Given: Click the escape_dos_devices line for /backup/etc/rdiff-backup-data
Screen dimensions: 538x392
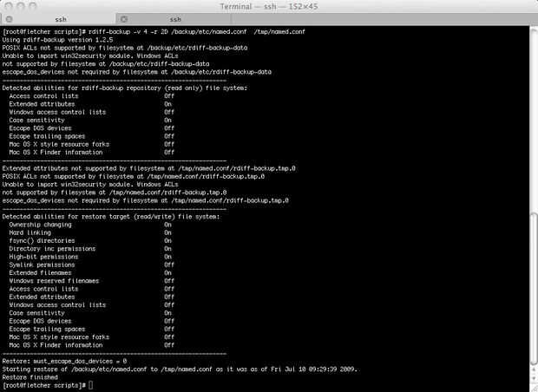Looking at the screenshot, I should [x=137, y=72].
